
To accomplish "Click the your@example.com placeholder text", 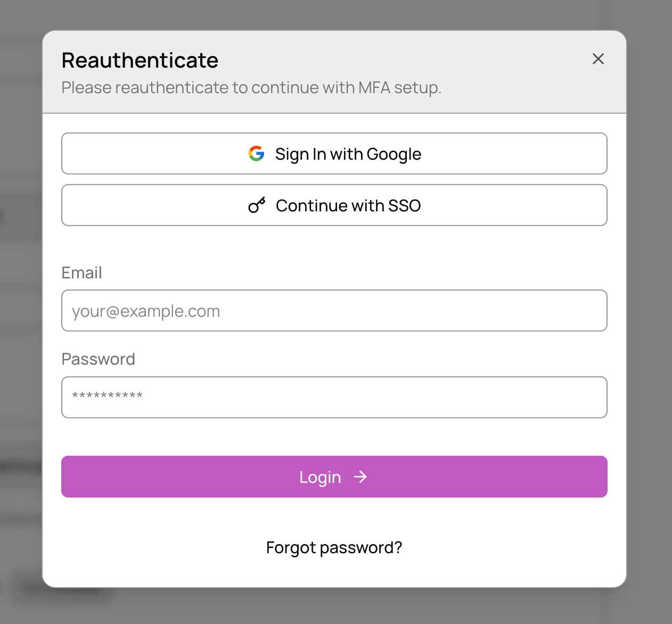I will point(146,311).
